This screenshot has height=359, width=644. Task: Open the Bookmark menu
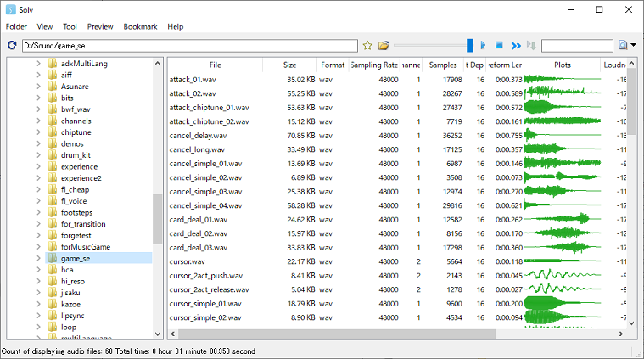pos(140,26)
